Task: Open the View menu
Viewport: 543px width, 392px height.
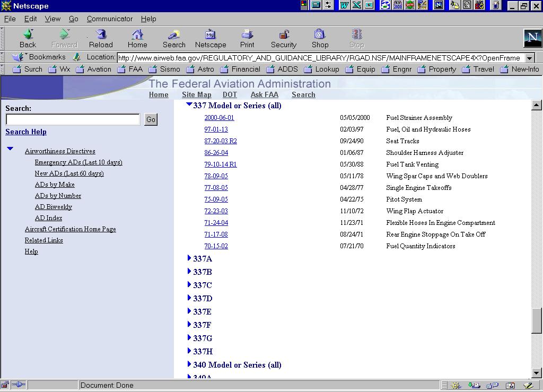Action: [52, 19]
